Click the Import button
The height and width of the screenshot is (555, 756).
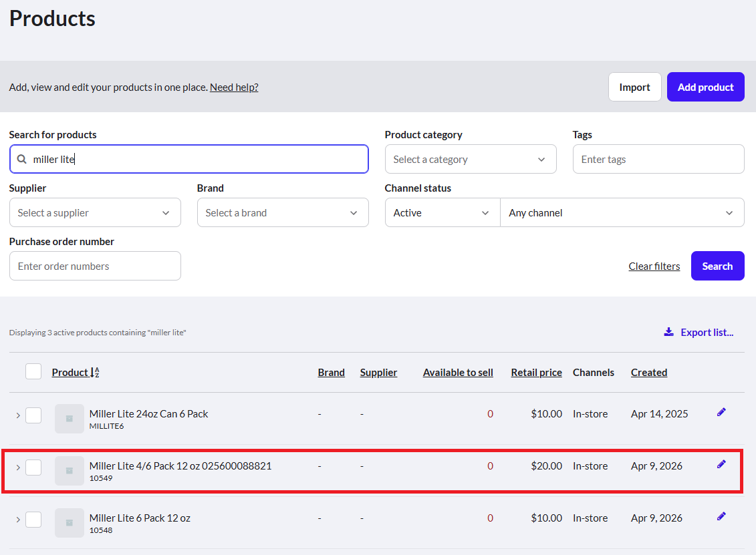[x=634, y=87]
